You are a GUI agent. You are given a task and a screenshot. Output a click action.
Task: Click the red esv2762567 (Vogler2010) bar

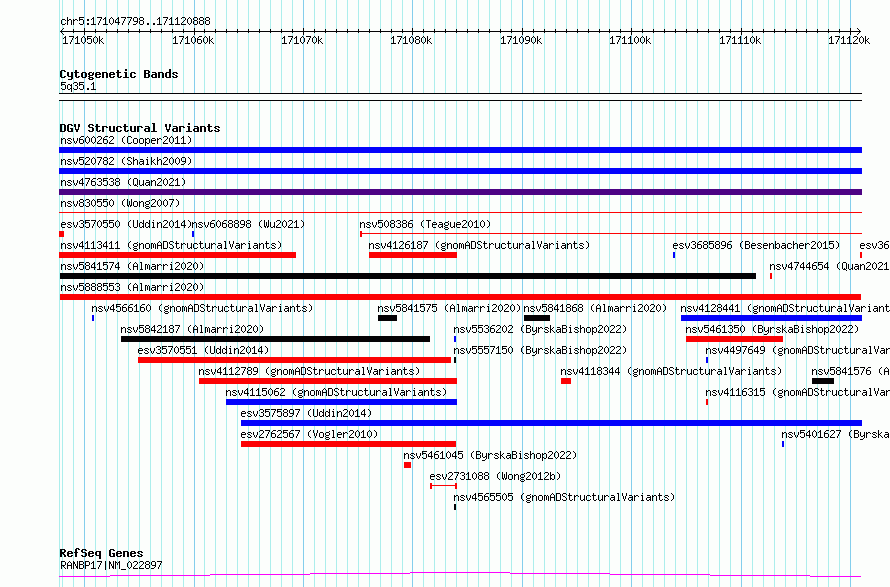(349, 444)
